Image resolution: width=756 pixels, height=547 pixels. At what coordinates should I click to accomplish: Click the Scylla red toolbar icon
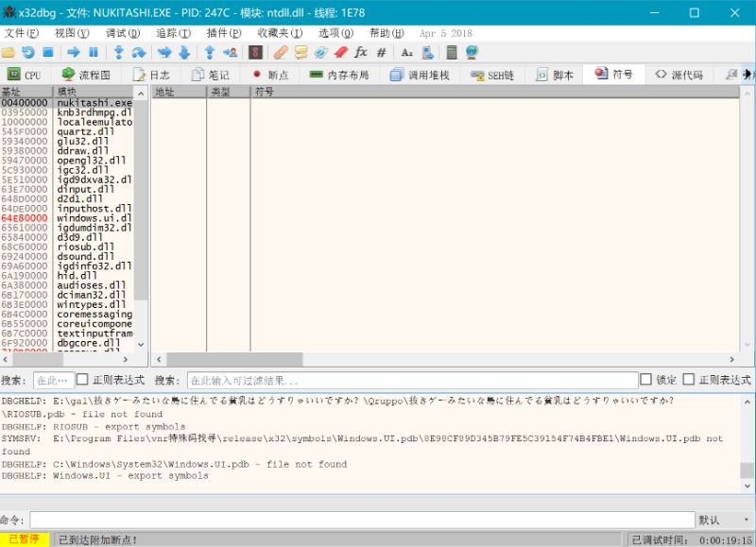pyautogui.click(x=254, y=53)
